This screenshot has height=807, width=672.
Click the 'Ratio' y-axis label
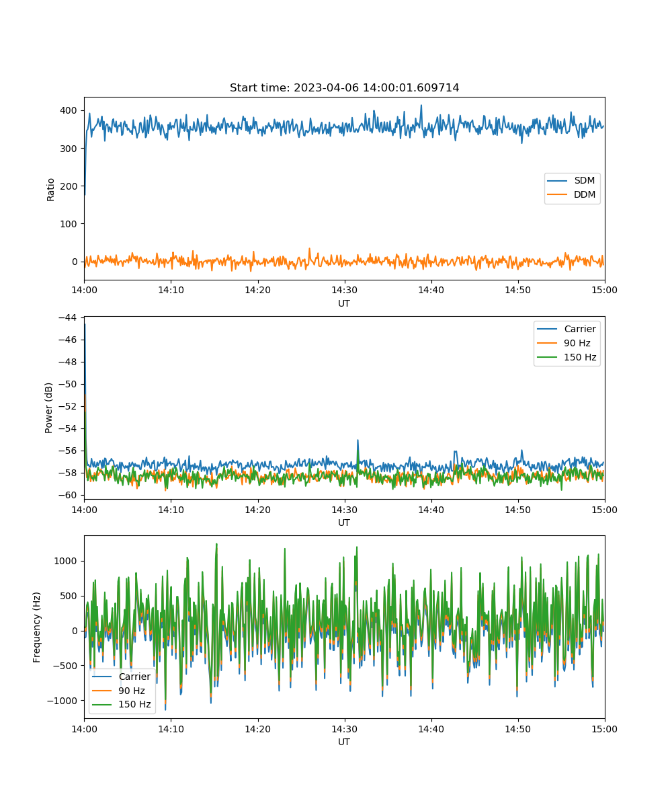click(x=51, y=189)
